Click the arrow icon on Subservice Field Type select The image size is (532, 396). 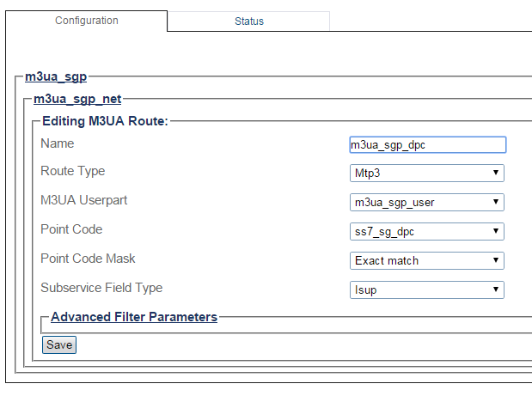coord(496,289)
